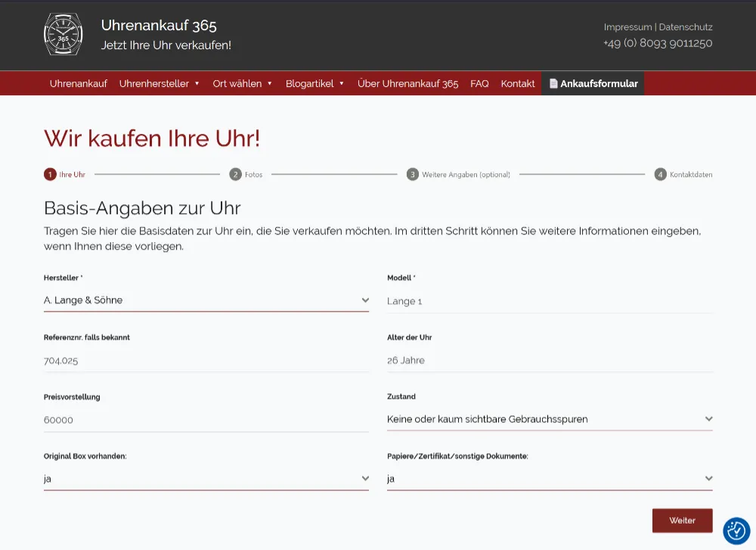The image size is (756, 550).
Task: Change Papiere/Zertifikat dropdown selection
Action: pos(549,479)
